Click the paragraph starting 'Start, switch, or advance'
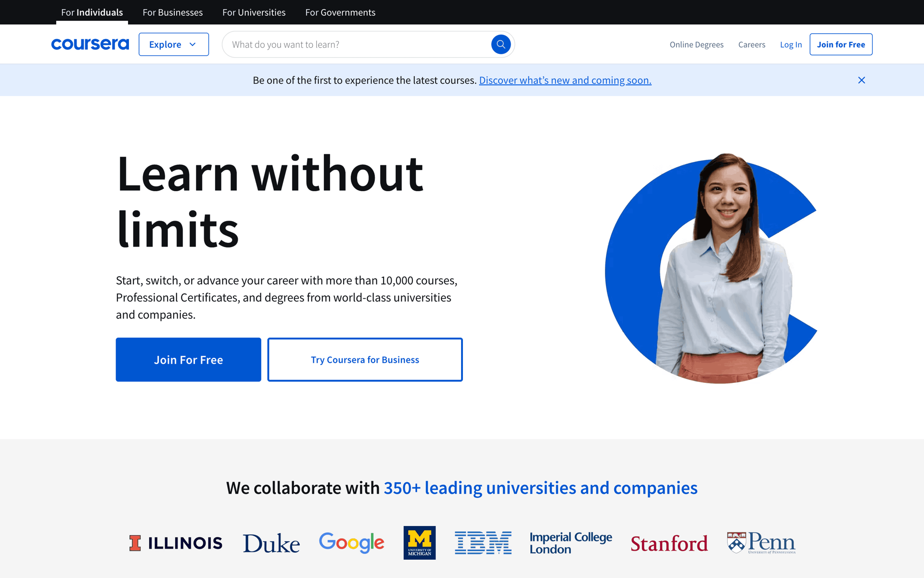This screenshot has width=924, height=578. (287, 297)
